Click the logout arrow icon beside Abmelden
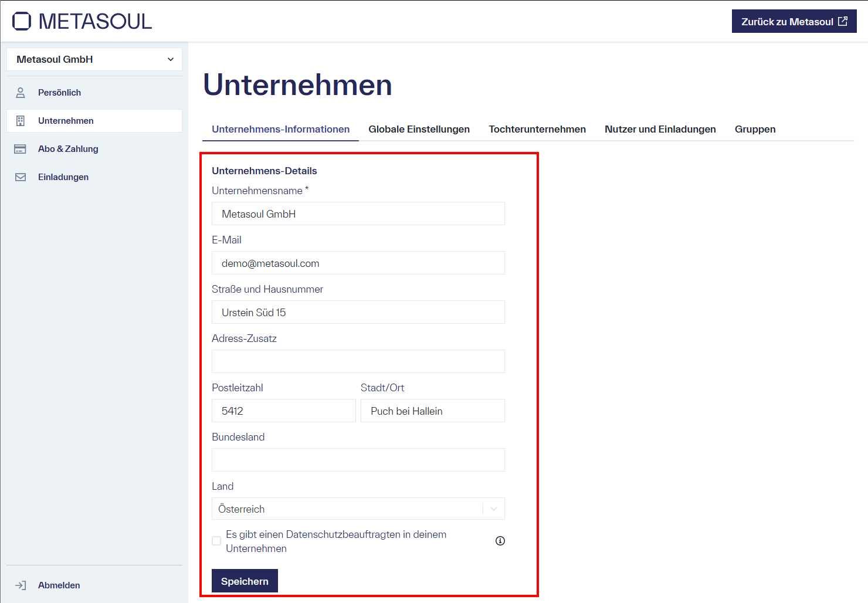Viewport: 868px width, 603px height. (x=21, y=585)
